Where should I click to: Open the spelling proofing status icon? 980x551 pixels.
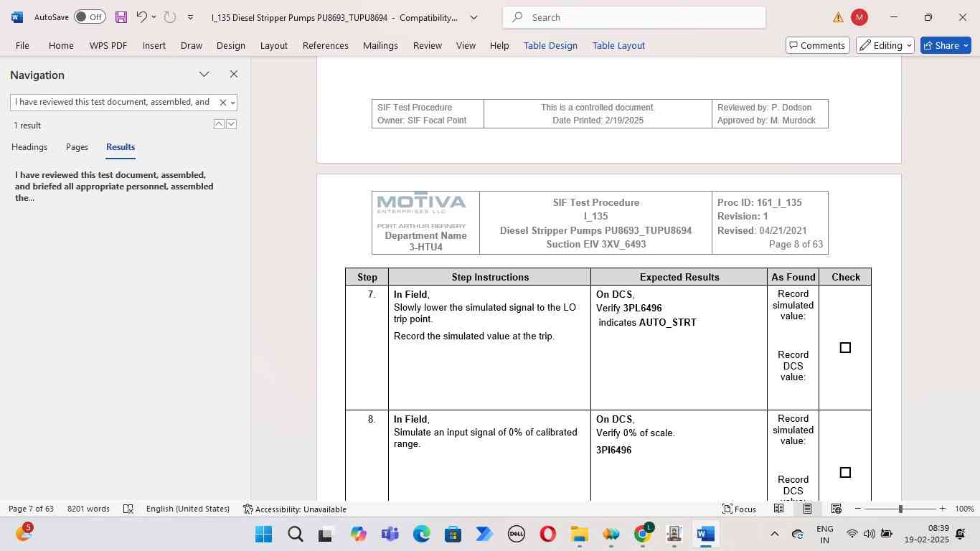[128, 509]
